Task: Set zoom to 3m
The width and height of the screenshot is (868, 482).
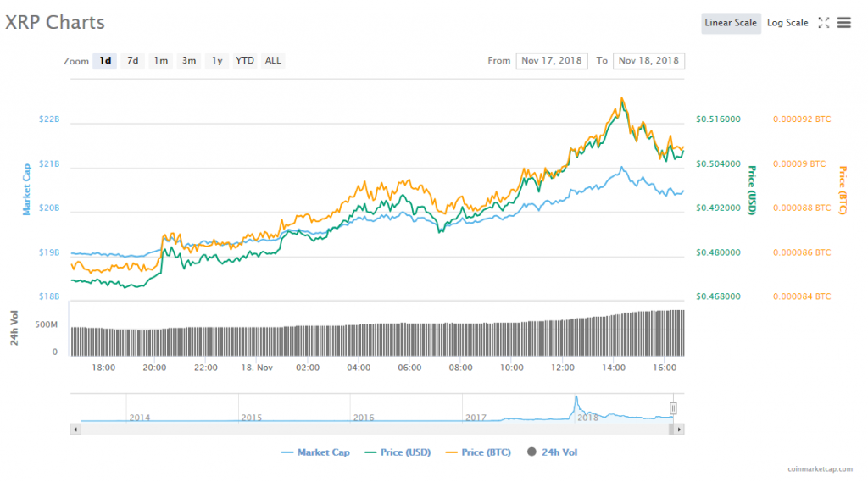Action: click(189, 61)
